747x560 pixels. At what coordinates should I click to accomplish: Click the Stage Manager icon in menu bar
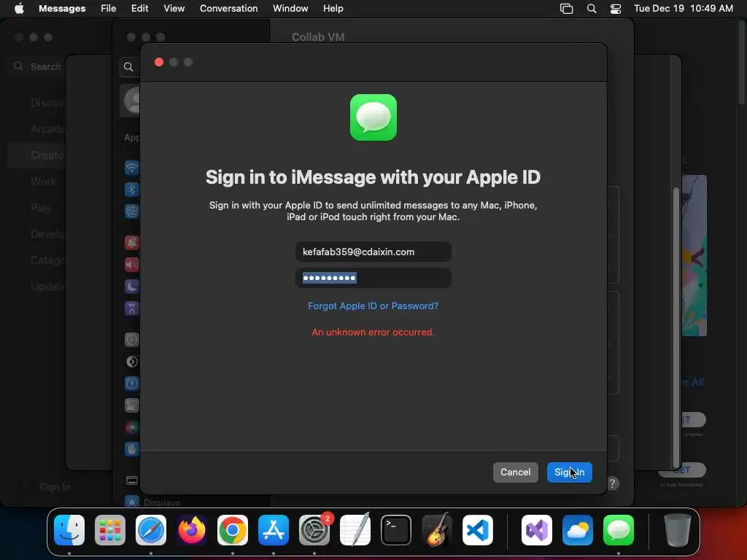[x=566, y=9]
